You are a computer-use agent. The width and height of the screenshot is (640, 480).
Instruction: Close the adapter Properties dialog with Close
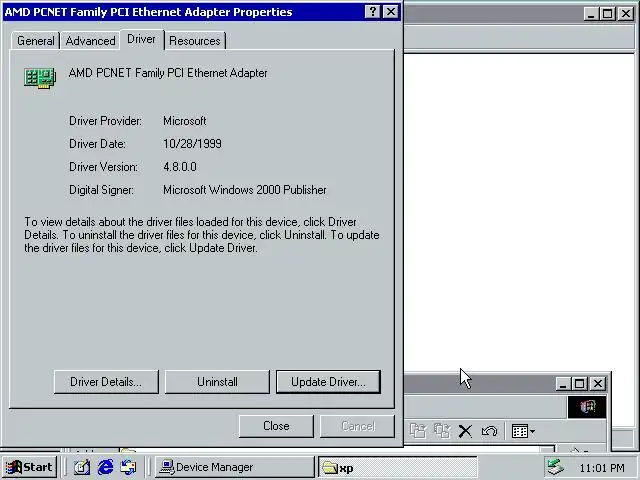click(276, 426)
